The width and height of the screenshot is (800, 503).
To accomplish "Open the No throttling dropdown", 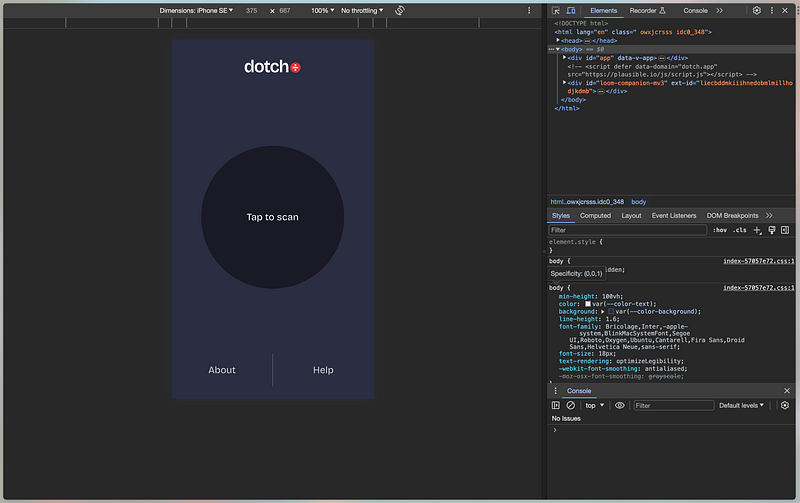I will (x=361, y=10).
